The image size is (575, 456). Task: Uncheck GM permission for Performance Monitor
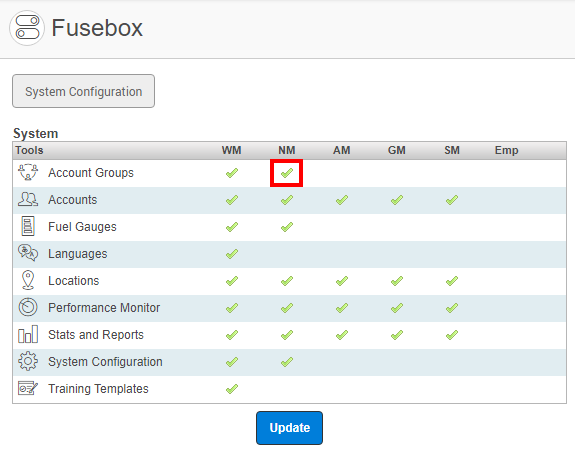tap(397, 308)
